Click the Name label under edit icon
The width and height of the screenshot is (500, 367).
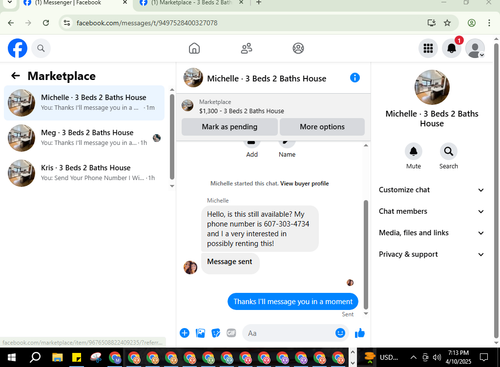pos(287,155)
